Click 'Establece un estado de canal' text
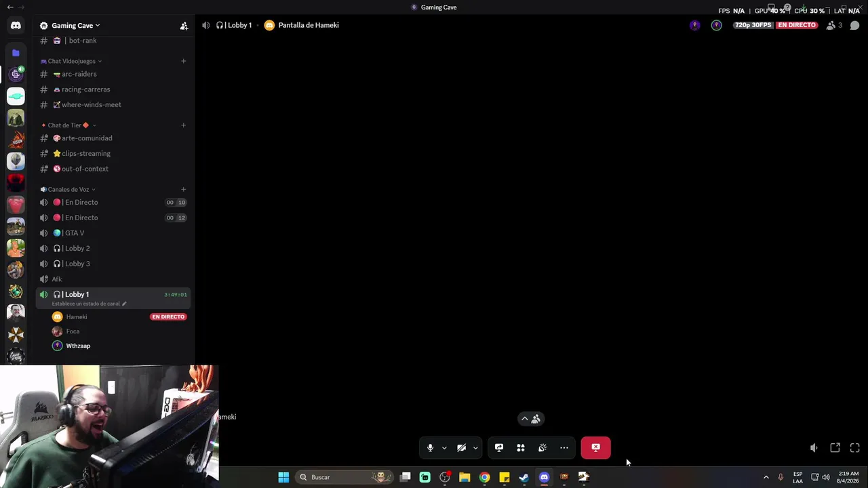The width and height of the screenshot is (868, 488). [85, 304]
